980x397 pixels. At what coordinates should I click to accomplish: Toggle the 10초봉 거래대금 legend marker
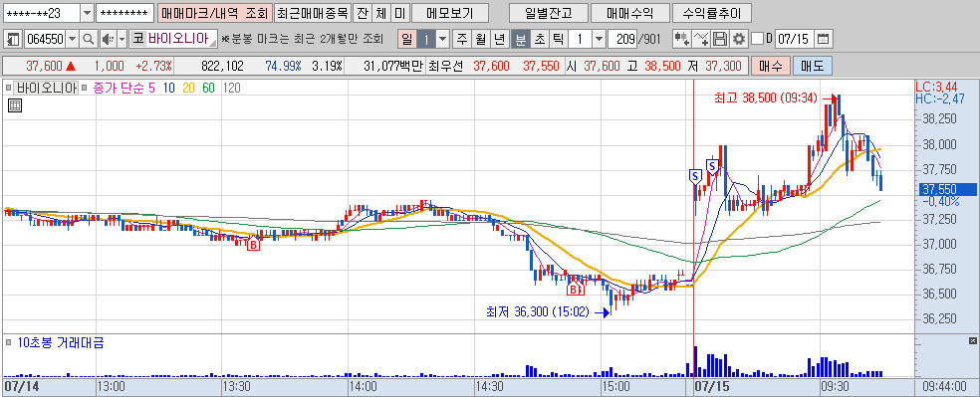coord(9,342)
